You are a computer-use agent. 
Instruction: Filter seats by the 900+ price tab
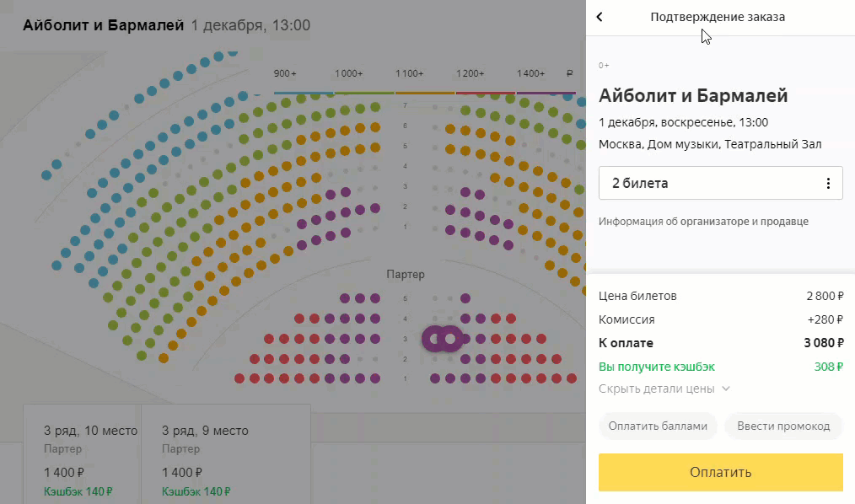285,73
